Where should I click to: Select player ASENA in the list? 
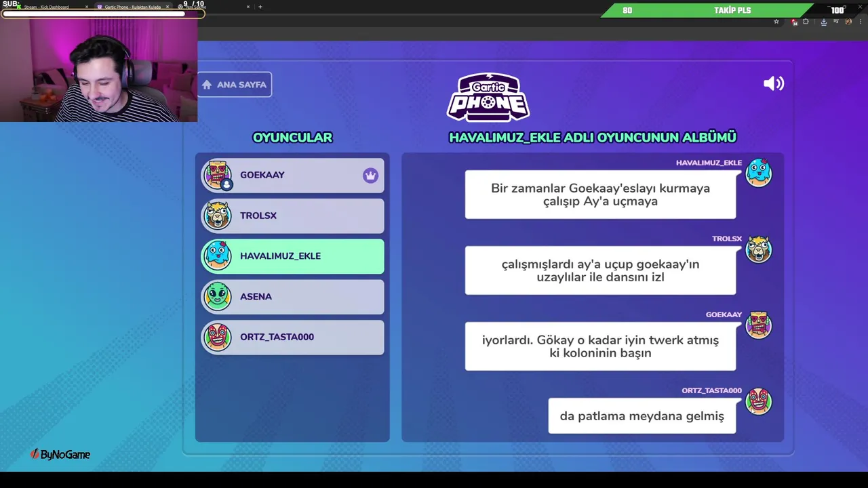click(x=292, y=297)
